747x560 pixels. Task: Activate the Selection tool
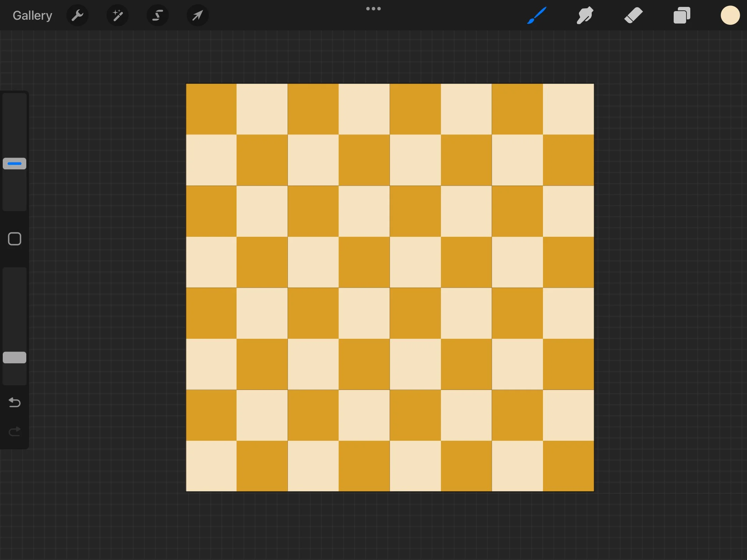tap(157, 15)
